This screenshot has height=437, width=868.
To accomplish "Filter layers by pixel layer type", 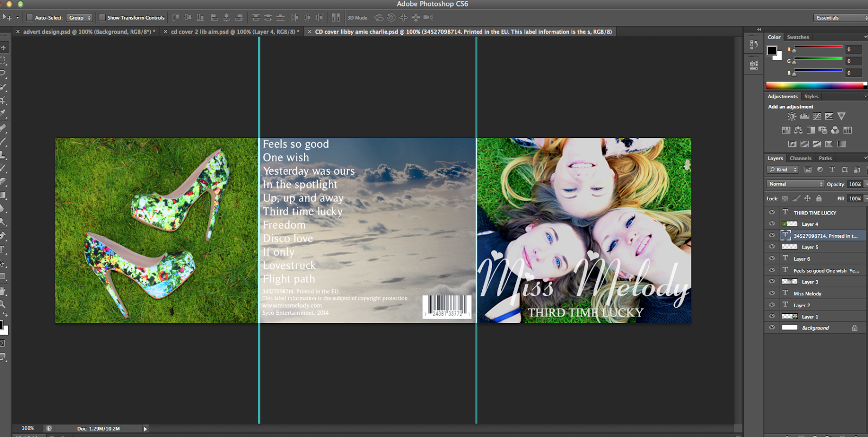I will click(808, 169).
